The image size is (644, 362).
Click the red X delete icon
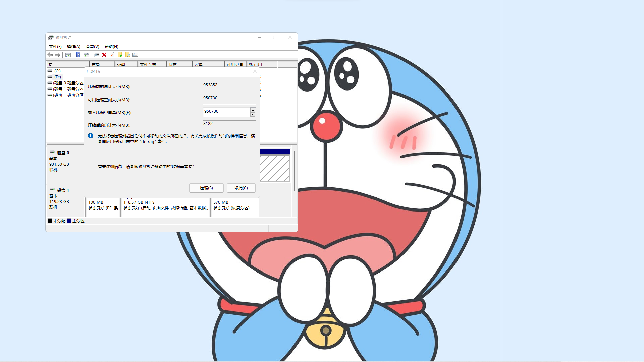104,55
